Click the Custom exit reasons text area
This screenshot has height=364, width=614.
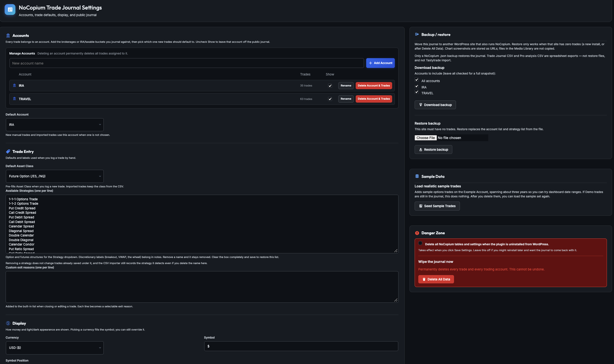click(x=202, y=287)
